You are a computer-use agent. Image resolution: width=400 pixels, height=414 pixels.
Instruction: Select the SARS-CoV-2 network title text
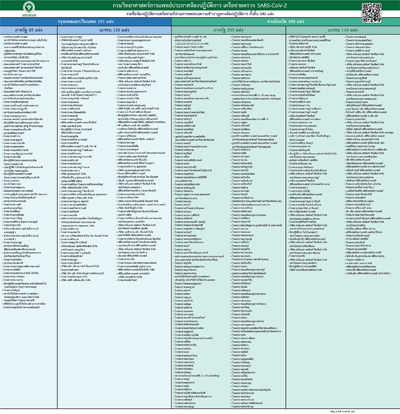coord(200,5)
